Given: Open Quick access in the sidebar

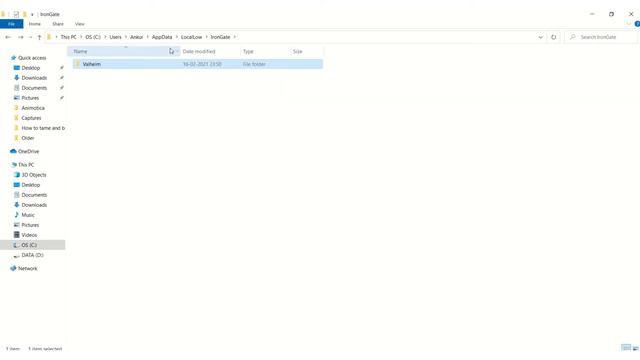Looking at the screenshot, I should (32, 58).
